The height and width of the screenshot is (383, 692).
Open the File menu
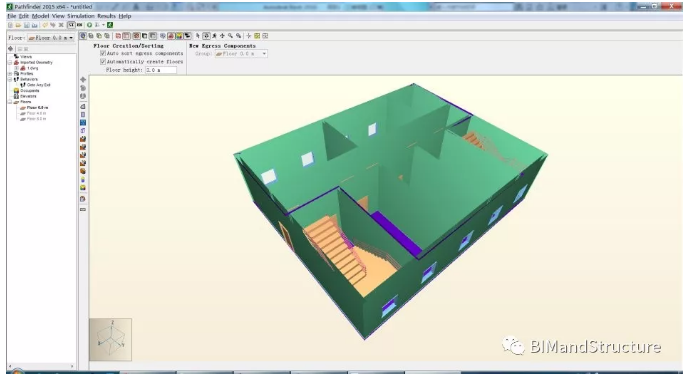click(x=12, y=16)
